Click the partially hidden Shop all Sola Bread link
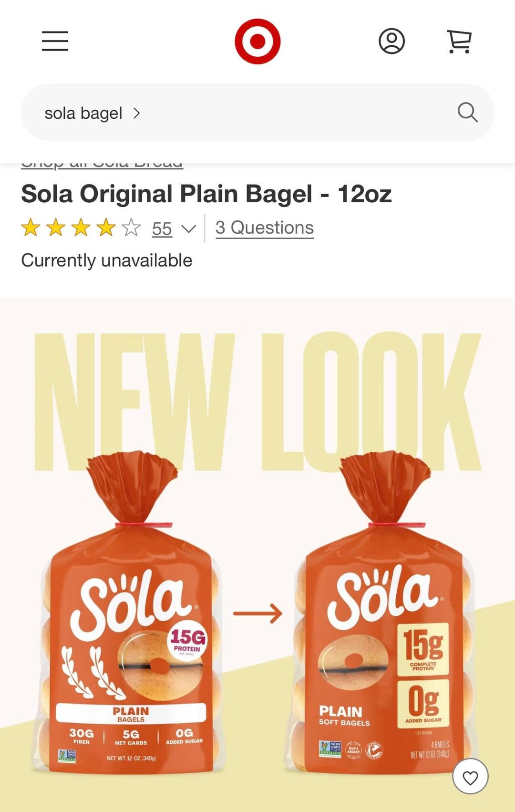Screen dimensions: 515x812 tap(102, 165)
